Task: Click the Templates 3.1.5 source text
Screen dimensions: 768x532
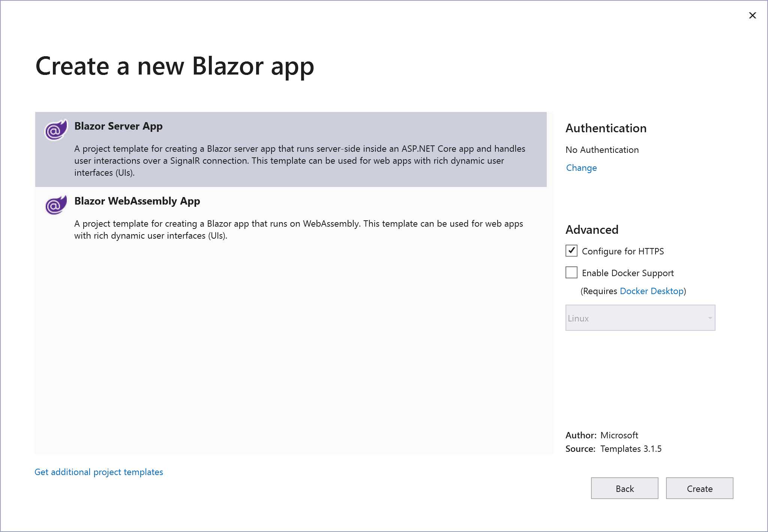Action: [631, 448]
